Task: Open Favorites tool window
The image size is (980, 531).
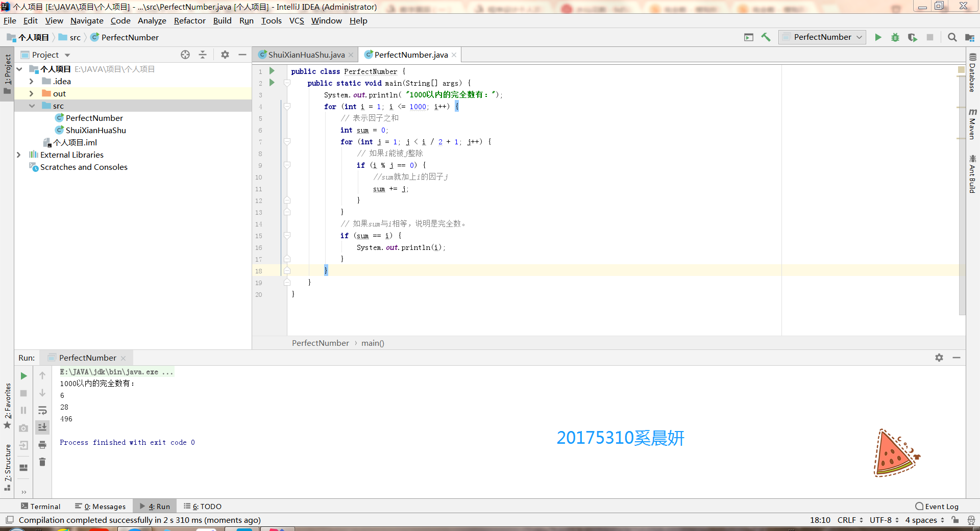Action: (7, 406)
